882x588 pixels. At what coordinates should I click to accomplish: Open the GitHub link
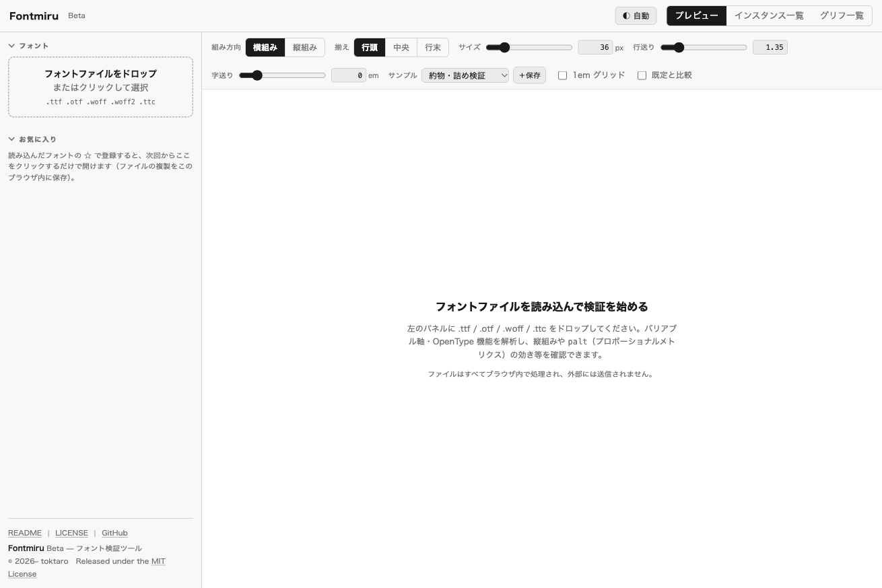click(x=114, y=533)
